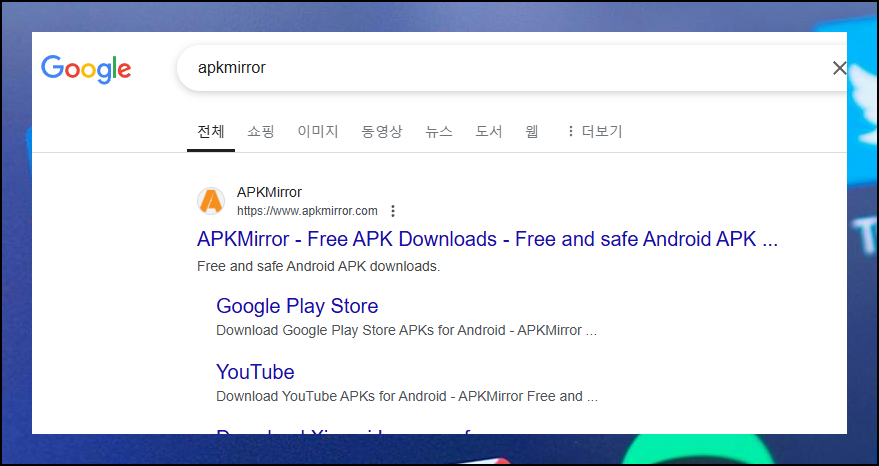The image size is (879, 466).
Task: Click the Google logo
Action: (x=86, y=69)
